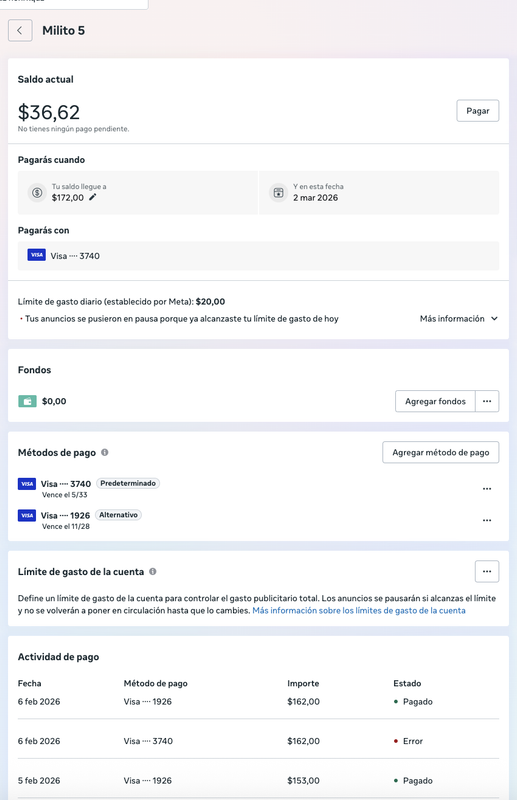517x800 pixels.
Task: Click the Método de pago column header
Action: [156, 683]
